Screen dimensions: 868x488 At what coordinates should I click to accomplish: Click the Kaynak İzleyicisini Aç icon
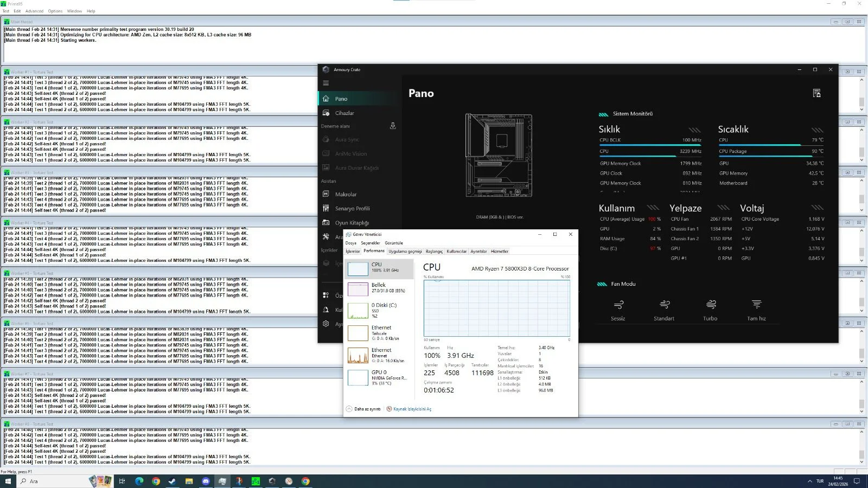coord(389,409)
